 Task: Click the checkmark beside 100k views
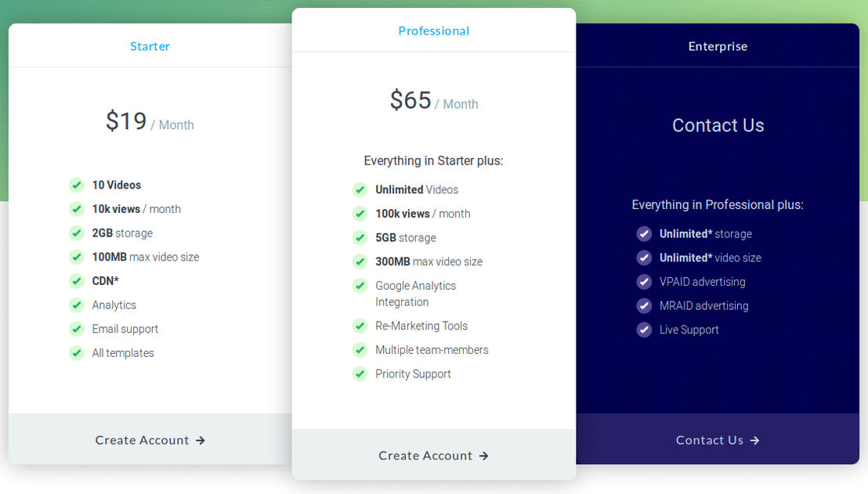point(360,214)
